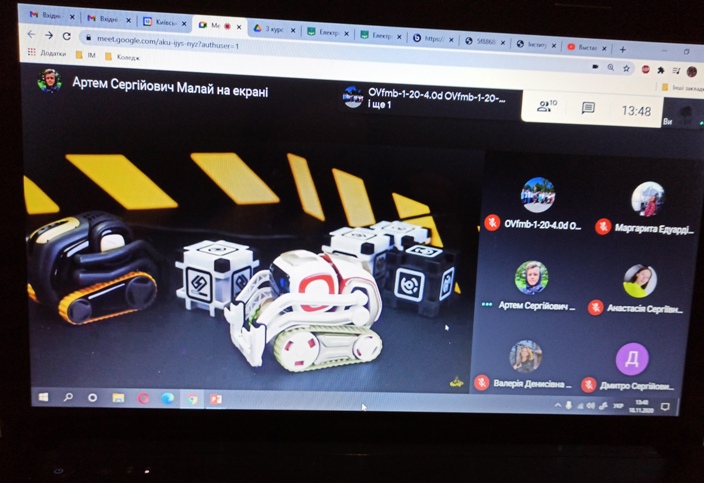Click the microphone icon in system tray
Viewport: 704px width, 483px height.
(568, 406)
